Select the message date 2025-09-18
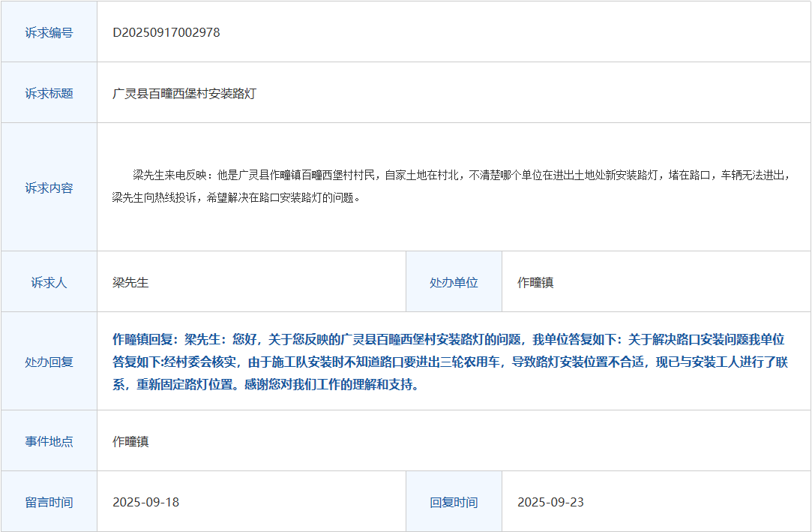 tap(145, 502)
